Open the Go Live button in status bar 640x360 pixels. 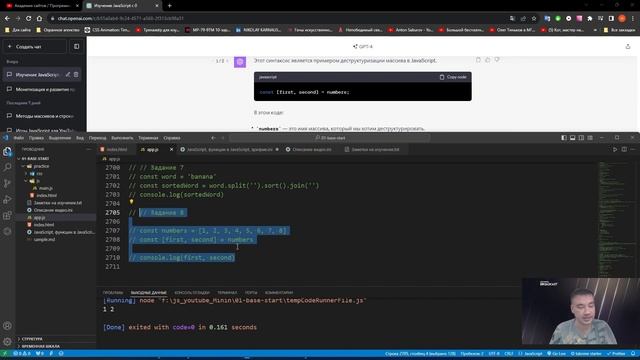tap(556, 353)
